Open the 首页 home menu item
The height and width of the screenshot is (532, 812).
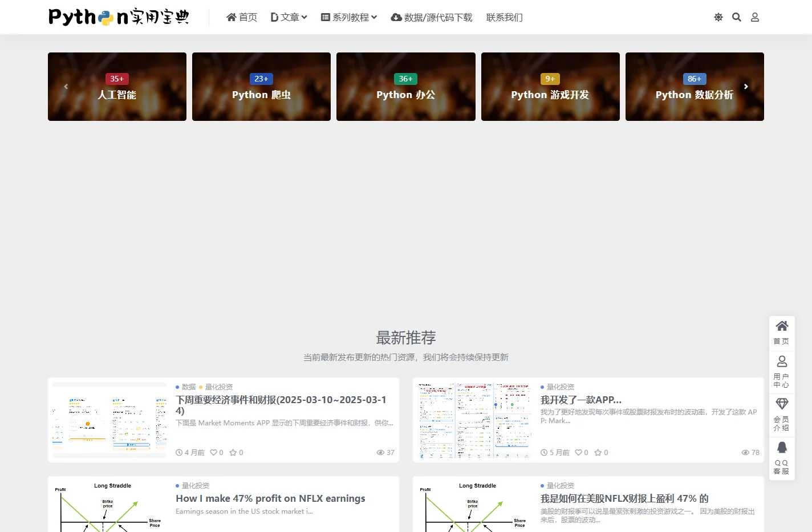pos(242,17)
